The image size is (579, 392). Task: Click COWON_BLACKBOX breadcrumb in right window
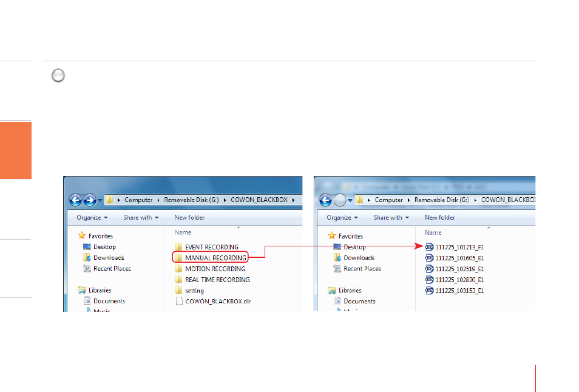pos(508,200)
